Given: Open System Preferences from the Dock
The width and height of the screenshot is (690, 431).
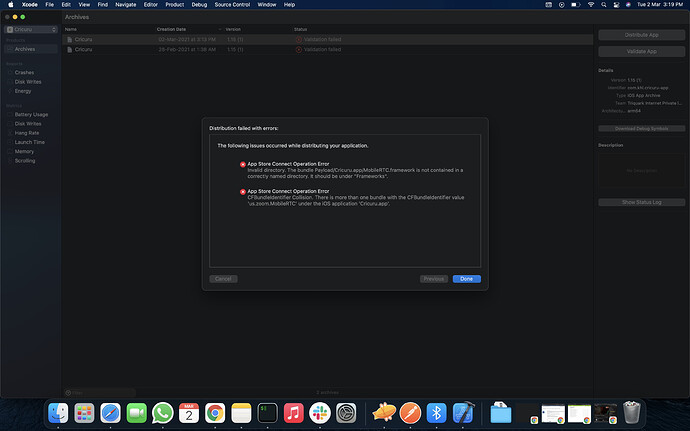Looking at the screenshot, I should pos(346,413).
